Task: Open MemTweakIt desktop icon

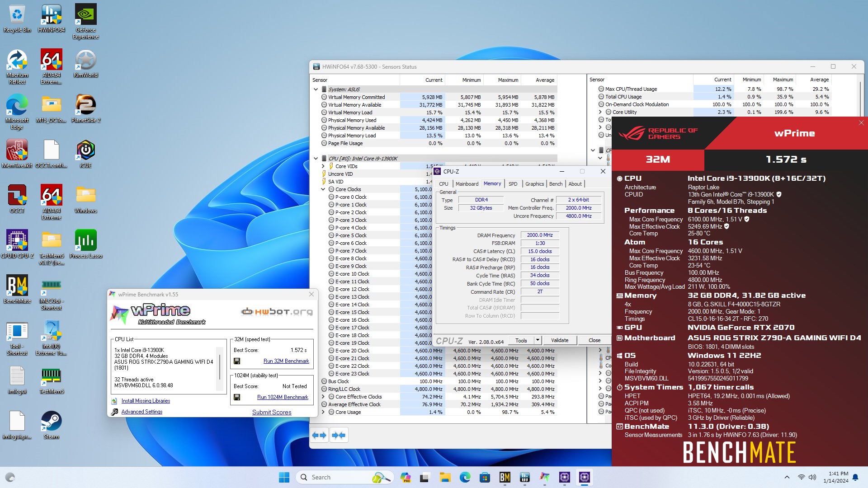Action: pos(17,154)
